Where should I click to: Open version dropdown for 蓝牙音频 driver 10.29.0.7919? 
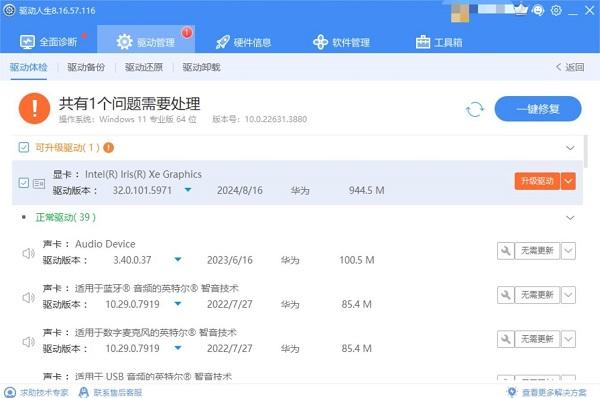[178, 304]
